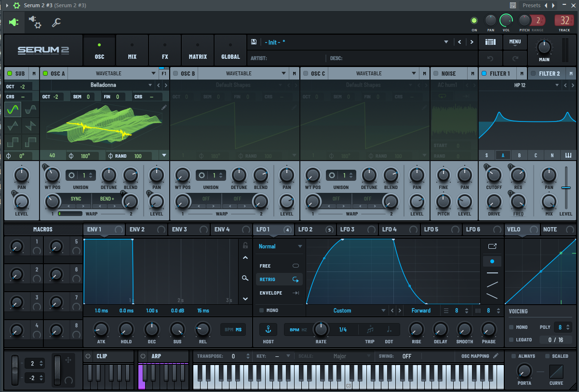Check the ALWAYS portamento checkbox

pos(514,356)
